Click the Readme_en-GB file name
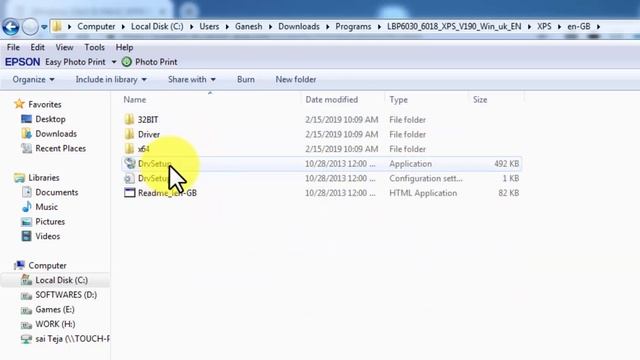Image resolution: width=640 pixels, height=360 pixels. (167, 193)
